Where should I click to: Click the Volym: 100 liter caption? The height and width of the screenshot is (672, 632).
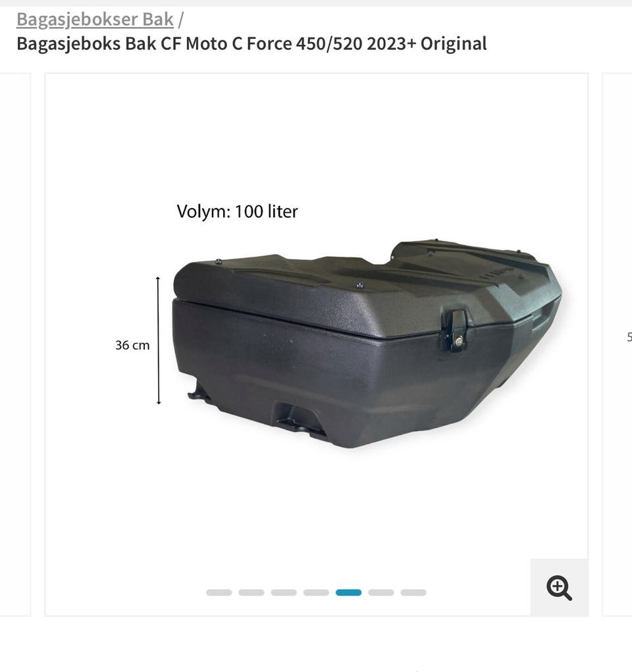237,211
